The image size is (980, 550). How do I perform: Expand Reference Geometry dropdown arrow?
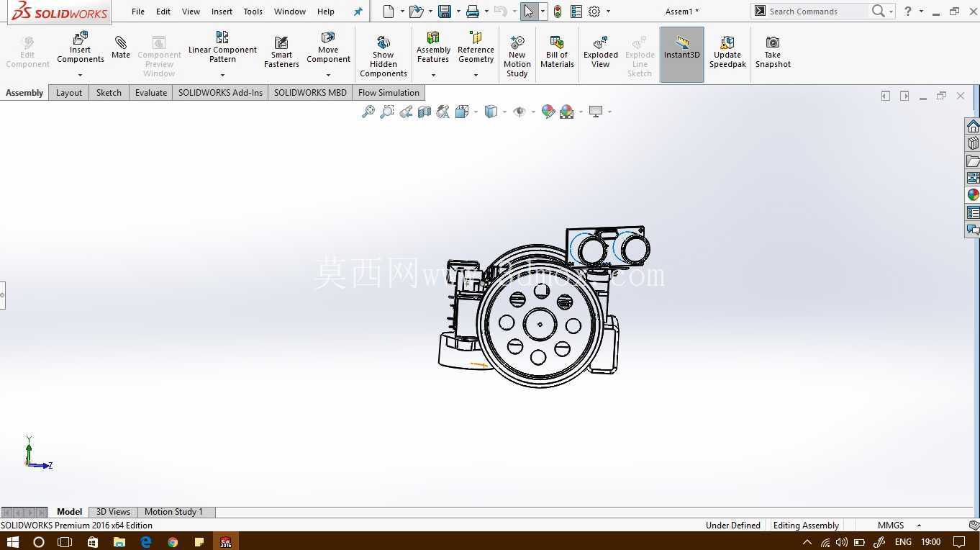coord(476,75)
